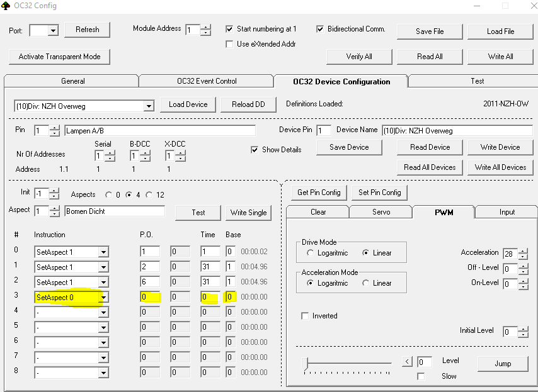Decrease the Acceleration spinner value

click(523, 257)
